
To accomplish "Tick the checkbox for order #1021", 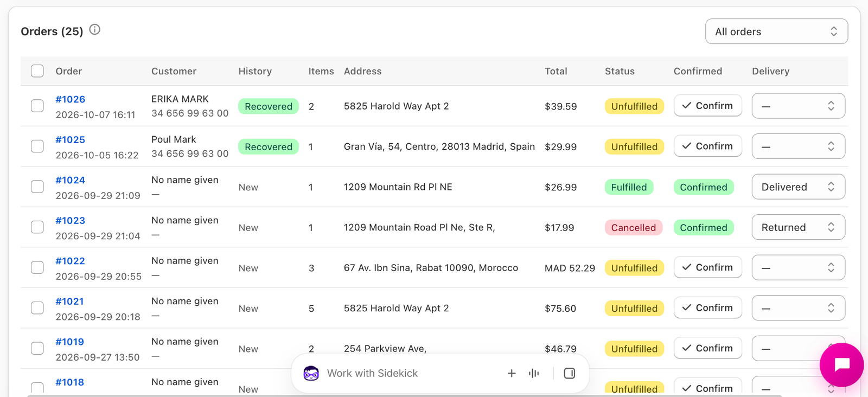I will pos(37,308).
